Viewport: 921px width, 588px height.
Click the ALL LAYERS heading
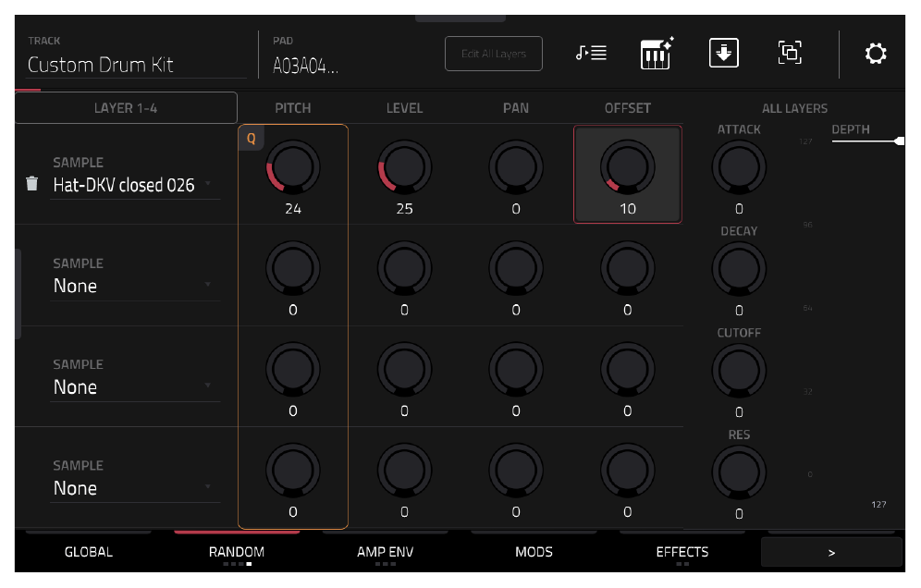[x=794, y=109]
